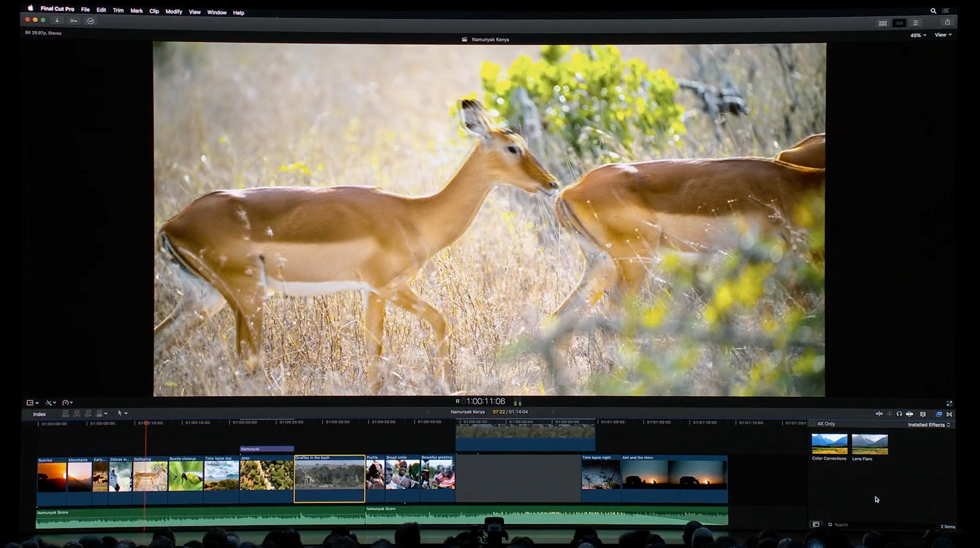Open the Trim menu
The image size is (980, 548).
(118, 10)
